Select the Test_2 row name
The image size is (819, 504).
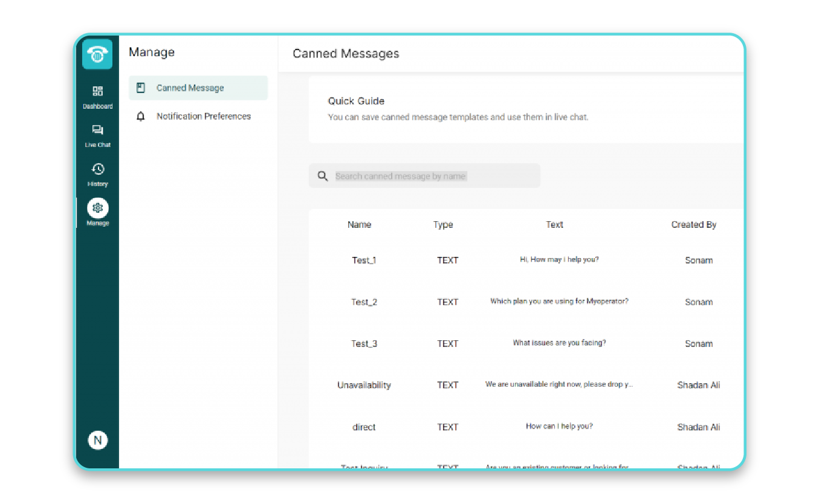pos(364,302)
